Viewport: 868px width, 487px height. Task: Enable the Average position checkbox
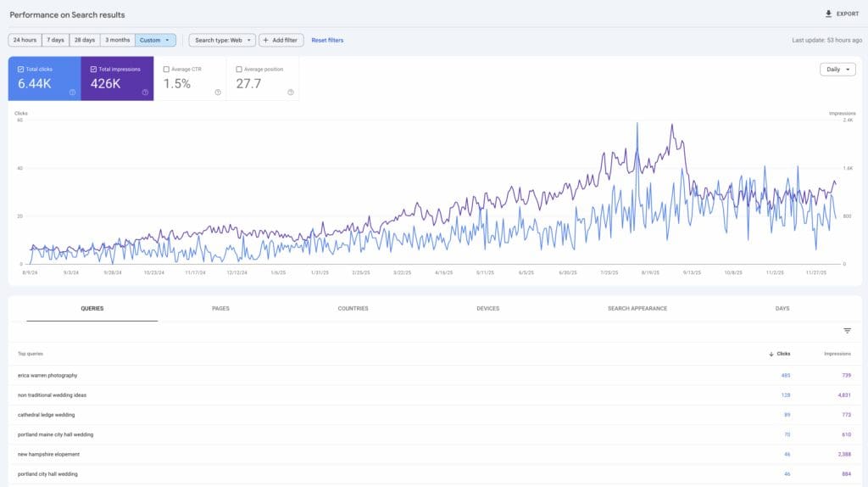[239, 69]
